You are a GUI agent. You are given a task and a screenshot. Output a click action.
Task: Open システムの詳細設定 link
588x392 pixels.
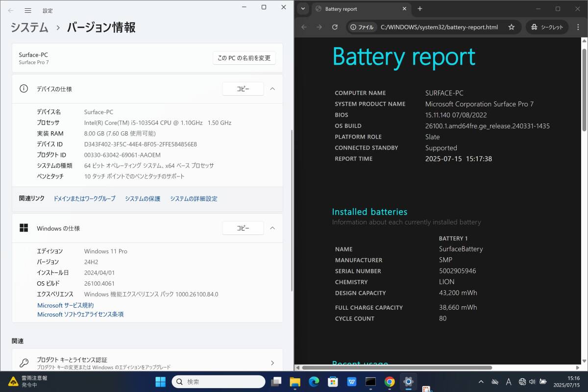tap(194, 198)
